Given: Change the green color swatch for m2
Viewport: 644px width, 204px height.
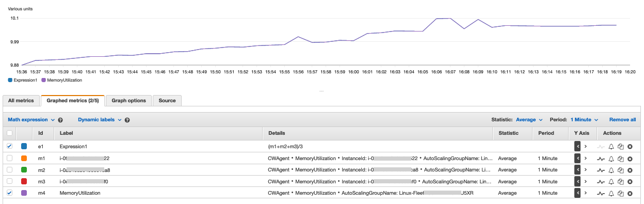Looking at the screenshot, I should pos(24,170).
